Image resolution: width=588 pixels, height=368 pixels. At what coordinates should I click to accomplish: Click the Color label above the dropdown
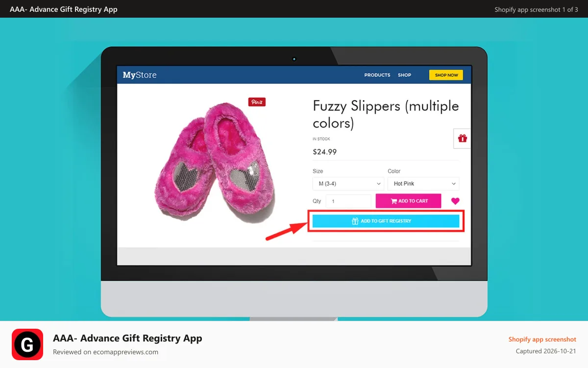point(394,171)
